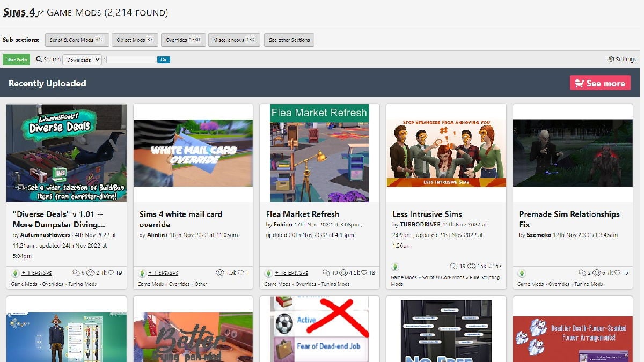Toggle the heart on Premade Sim Relationships Fix
Viewport: 644px width, 362px height.
point(617,273)
